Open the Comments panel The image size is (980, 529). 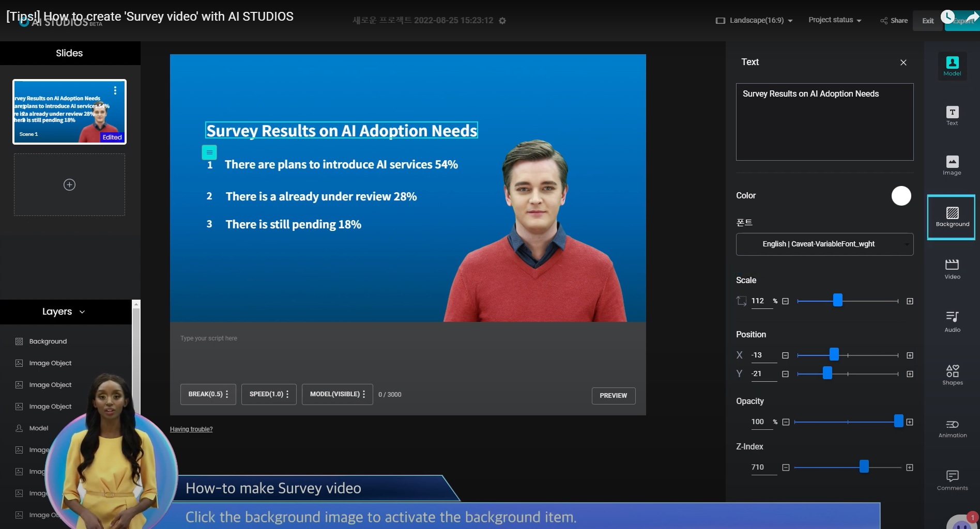(x=952, y=480)
